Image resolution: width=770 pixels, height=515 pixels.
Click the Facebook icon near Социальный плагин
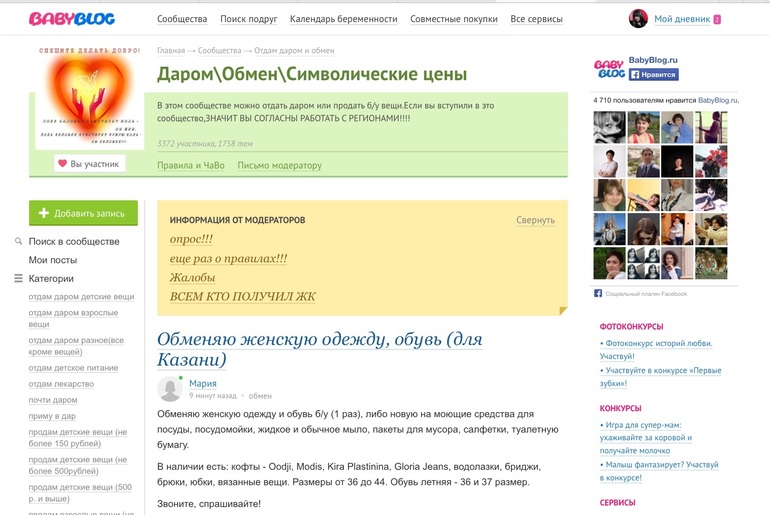click(598, 293)
